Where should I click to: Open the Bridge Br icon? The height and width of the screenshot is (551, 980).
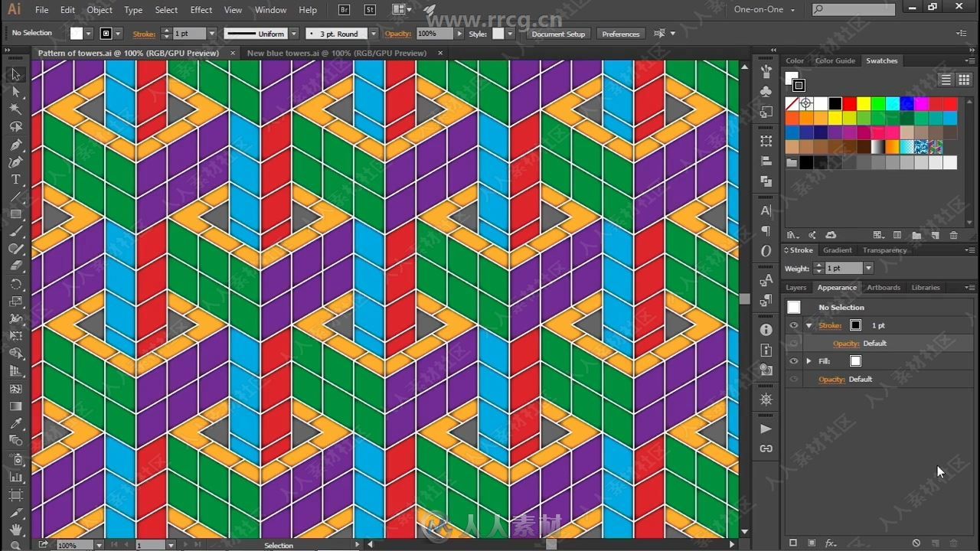click(x=345, y=10)
